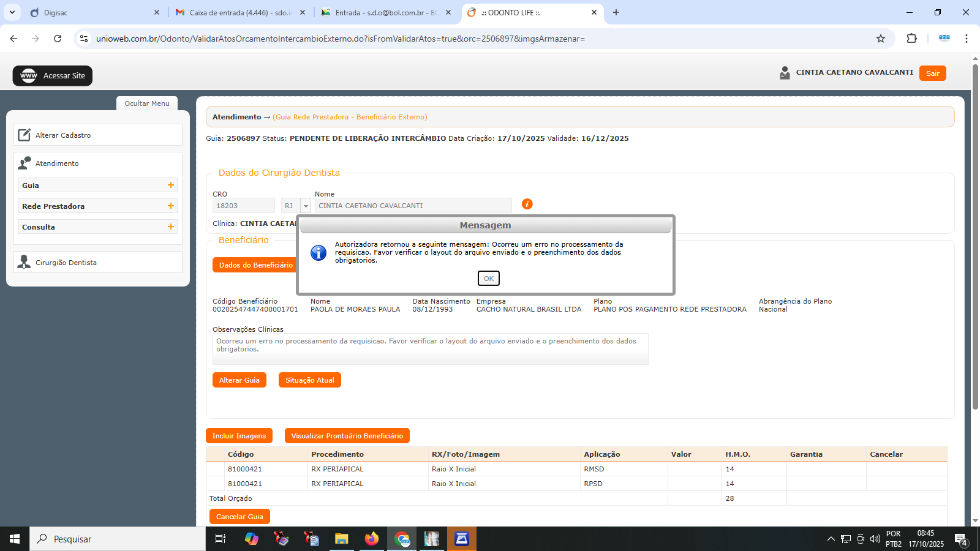This screenshot has width=980, height=551.
Task: Click the Alterar Cadastro edit icon
Action: click(24, 135)
